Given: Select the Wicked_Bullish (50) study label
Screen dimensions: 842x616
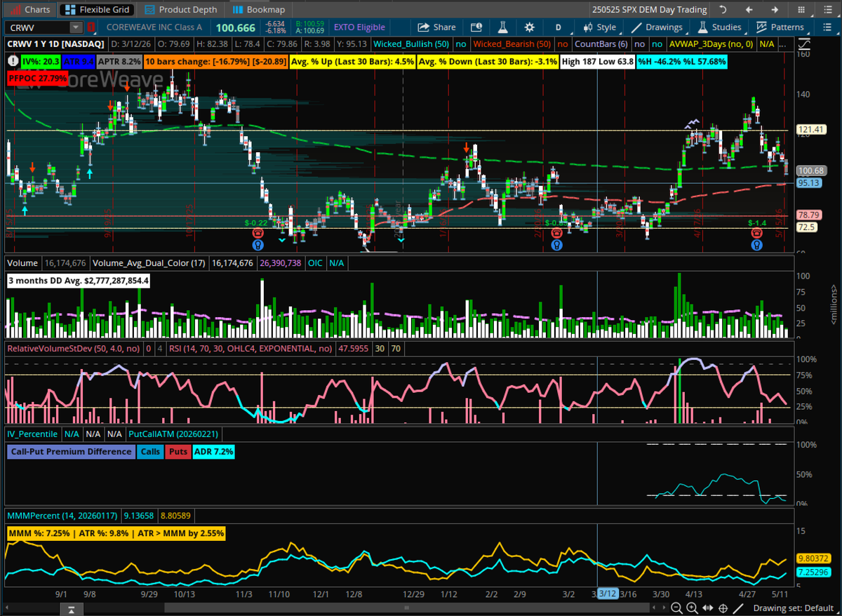Looking at the screenshot, I should (412, 44).
